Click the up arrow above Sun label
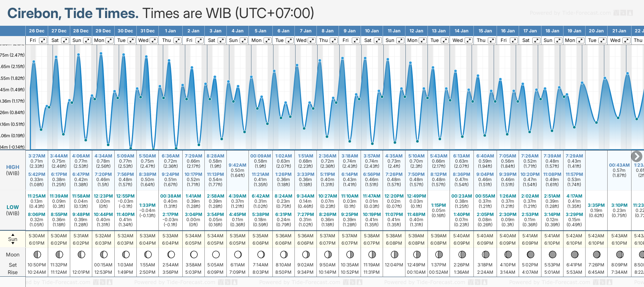 tap(13, 234)
